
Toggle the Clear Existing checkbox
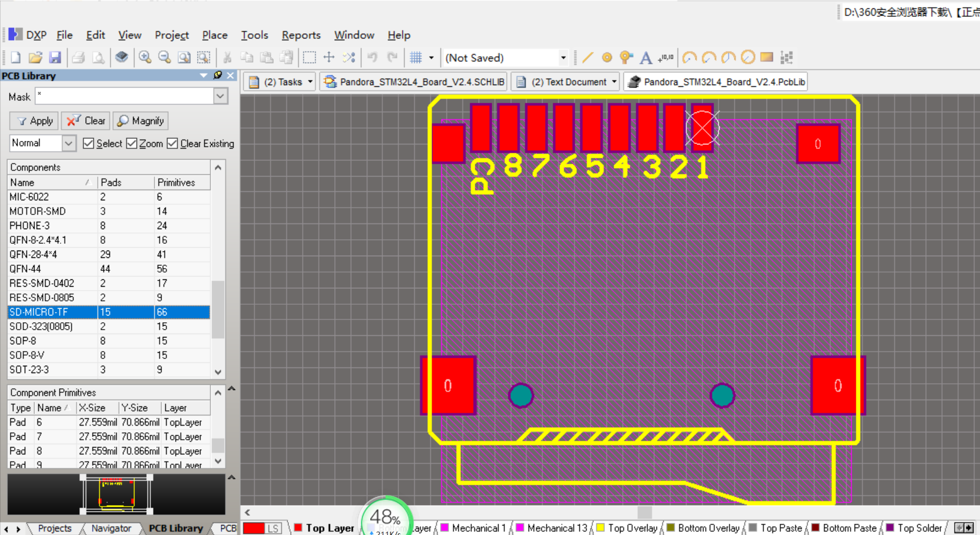click(x=172, y=143)
